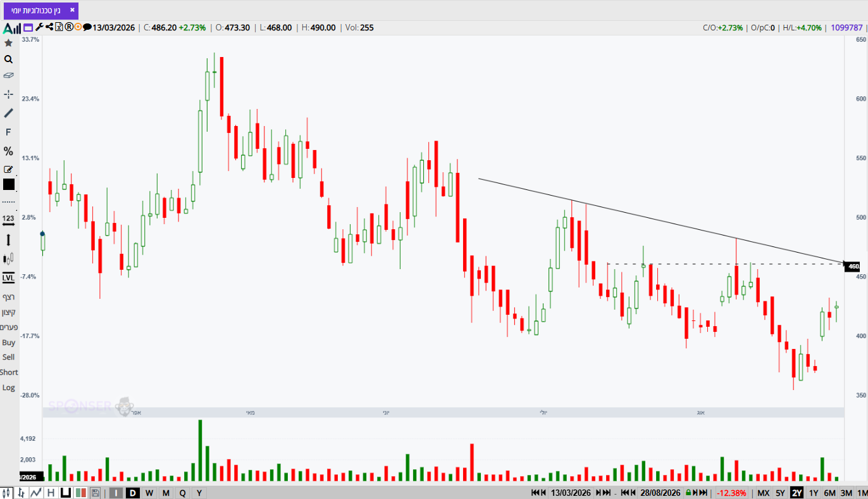Close the גין טכנולוגיות יומי tab
The image size is (868, 499).
72,11
